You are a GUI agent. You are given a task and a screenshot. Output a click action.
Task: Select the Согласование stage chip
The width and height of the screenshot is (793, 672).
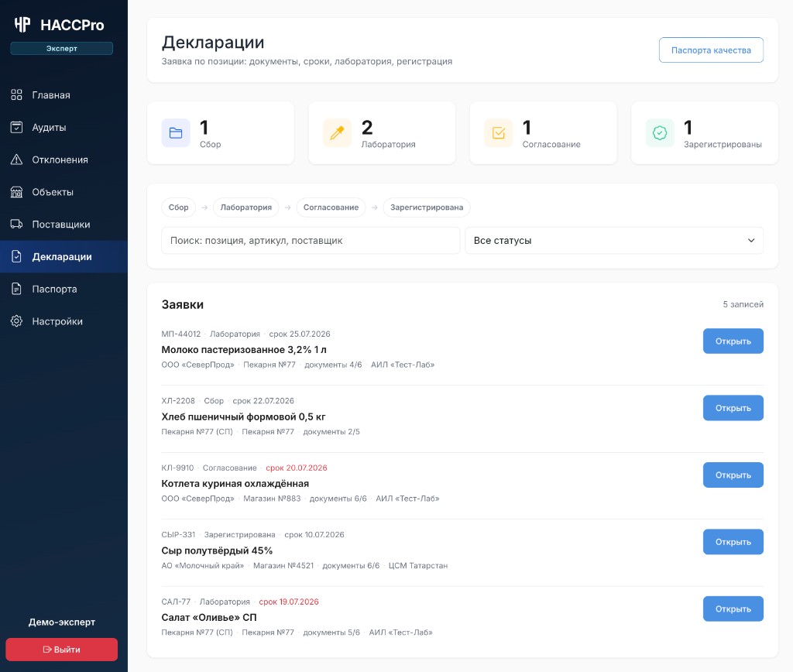coord(331,207)
